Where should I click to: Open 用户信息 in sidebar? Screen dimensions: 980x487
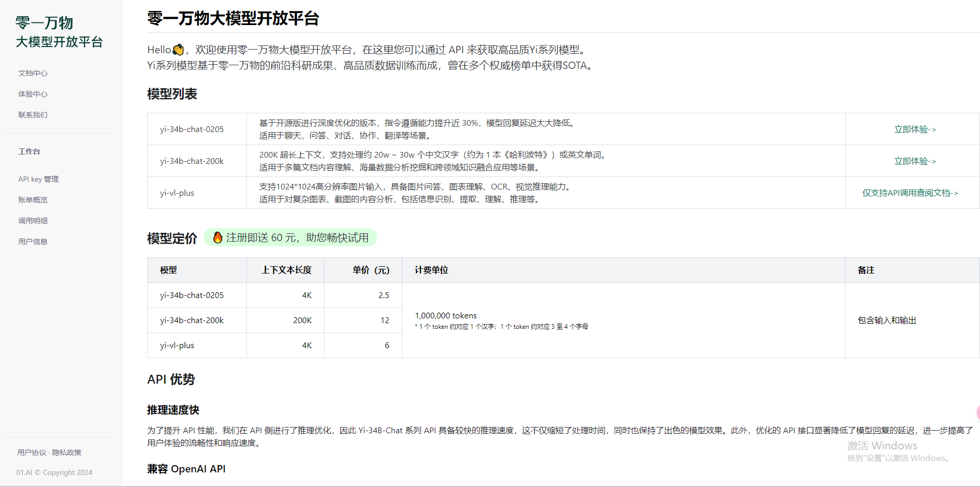pyautogui.click(x=33, y=242)
